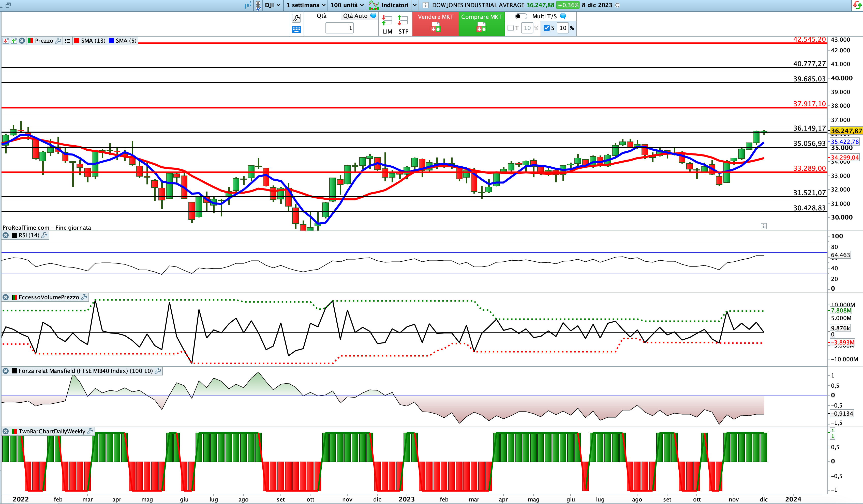Screen dimensions: 863x504
Task: Close the RSI (14) panel
Action: 6,235
